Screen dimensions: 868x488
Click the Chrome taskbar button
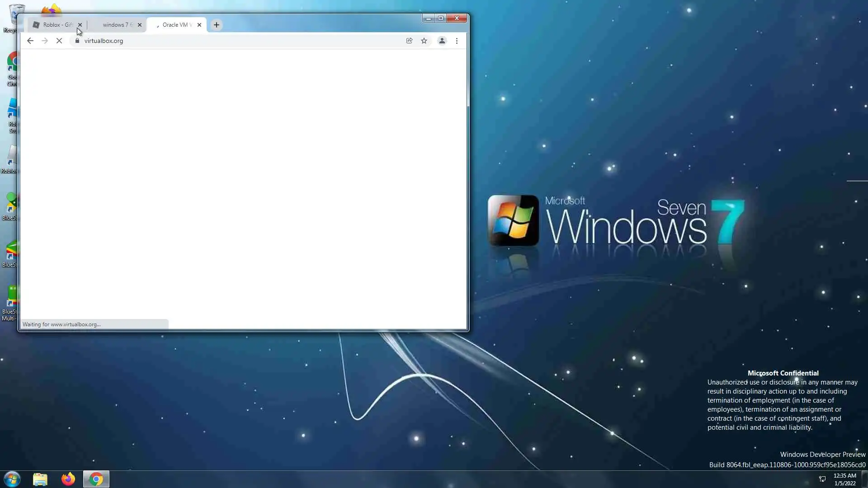tap(96, 479)
